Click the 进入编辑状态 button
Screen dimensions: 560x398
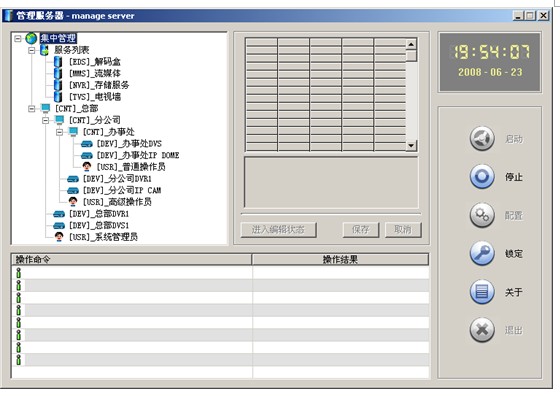point(279,230)
